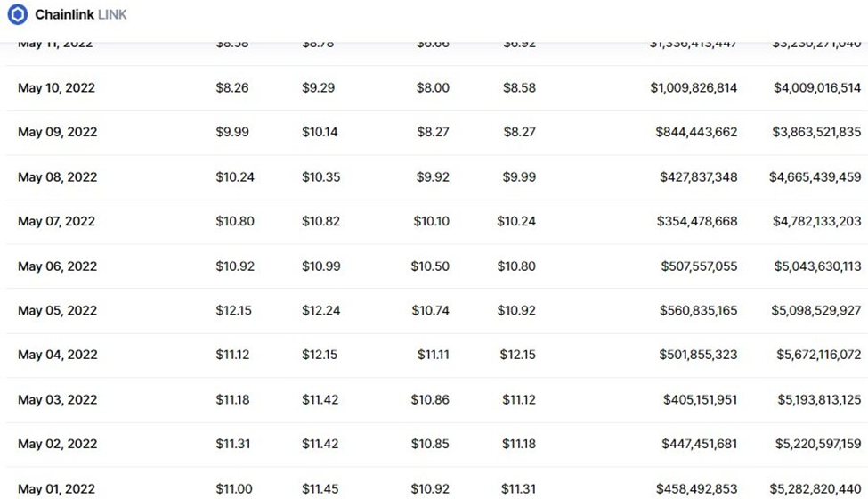Select the $4,665,439,459 market cap cell
Screen dimensions: 868x499
click(x=815, y=177)
